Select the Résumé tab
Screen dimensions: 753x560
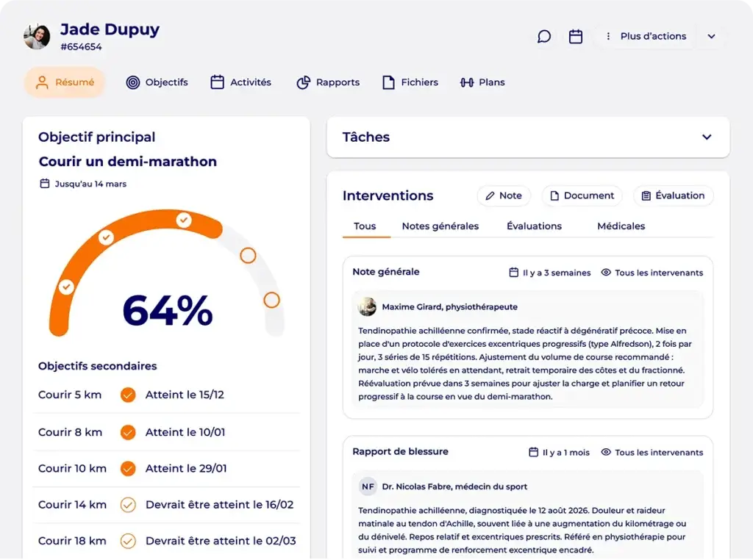[65, 82]
